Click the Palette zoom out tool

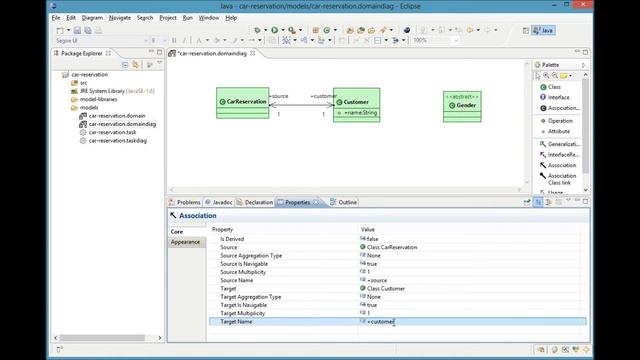pyautogui.click(x=555, y=76)
